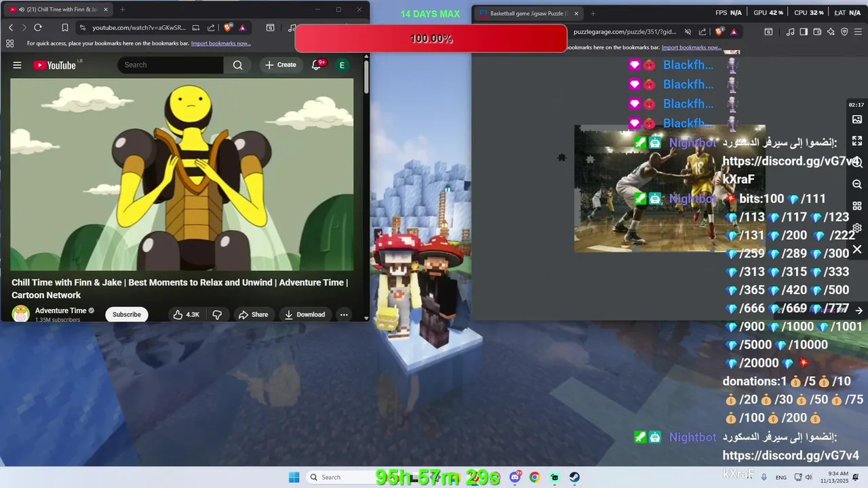868x488 pixels.
Task: Close the puzzle side toolbar with X
Action: click(857, 249)
